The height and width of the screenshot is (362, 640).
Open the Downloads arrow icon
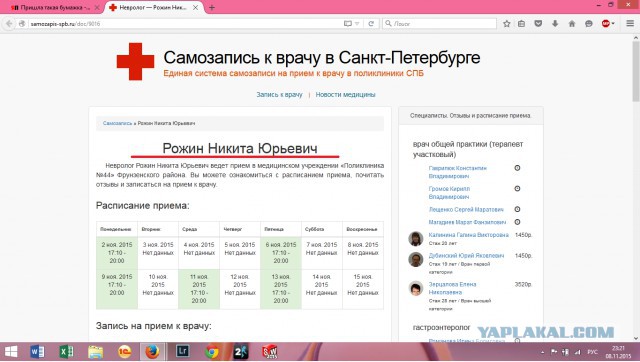point(555,24)
